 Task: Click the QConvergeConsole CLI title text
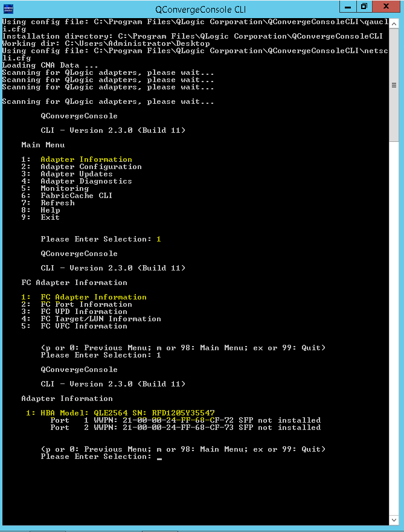[200, 10]
